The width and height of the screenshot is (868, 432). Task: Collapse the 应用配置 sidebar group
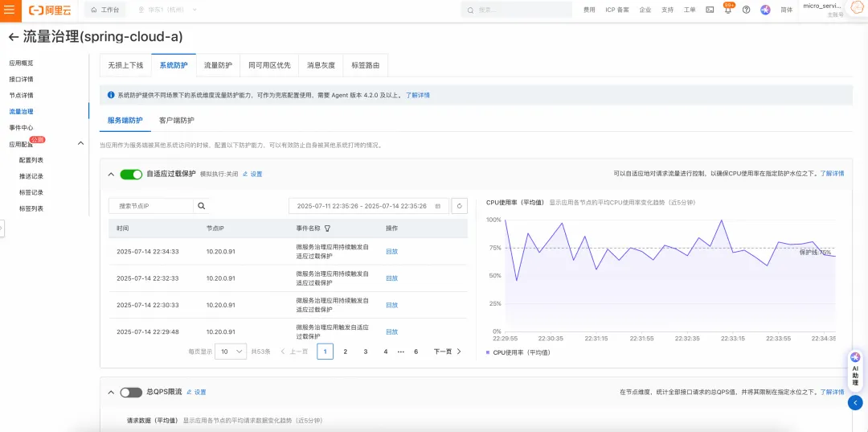coord(80,143)
